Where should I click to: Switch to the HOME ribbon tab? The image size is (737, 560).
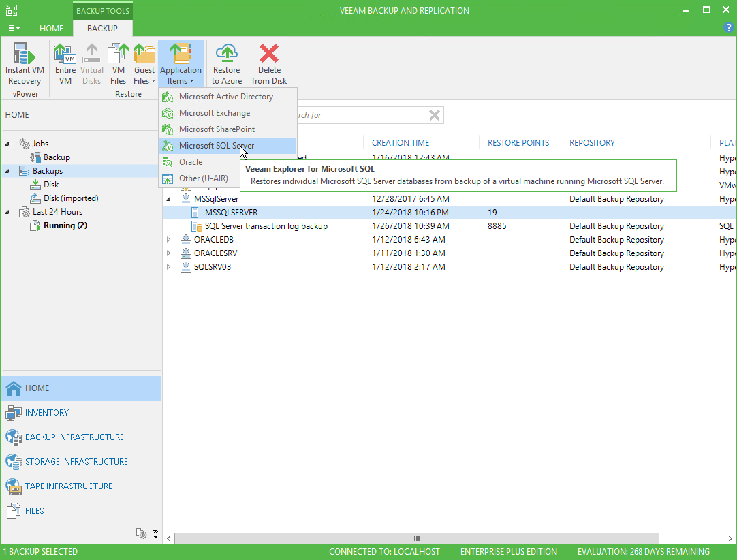(51, 28)
